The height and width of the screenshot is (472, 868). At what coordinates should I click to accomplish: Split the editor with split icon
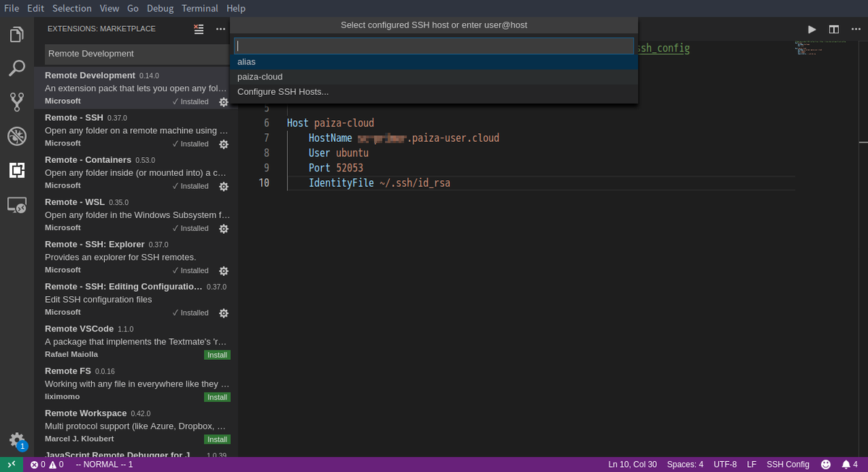pos(834,29)
